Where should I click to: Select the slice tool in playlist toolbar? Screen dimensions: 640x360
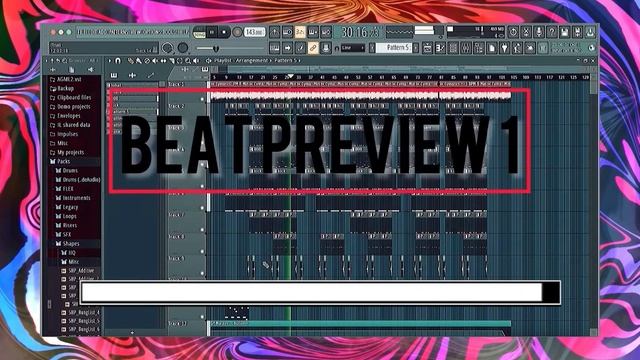(171, 61)
